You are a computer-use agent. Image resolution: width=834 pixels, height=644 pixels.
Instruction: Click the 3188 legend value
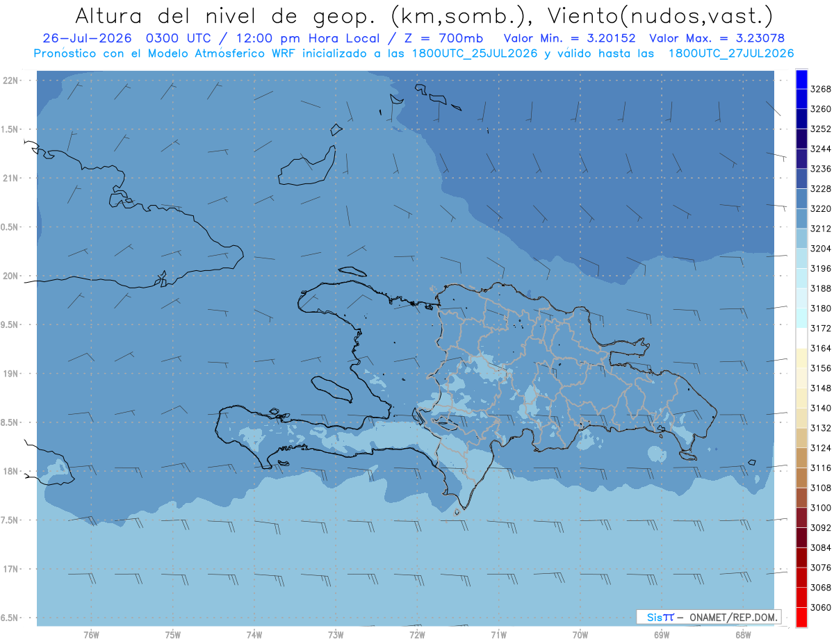(x=821, y=288)
